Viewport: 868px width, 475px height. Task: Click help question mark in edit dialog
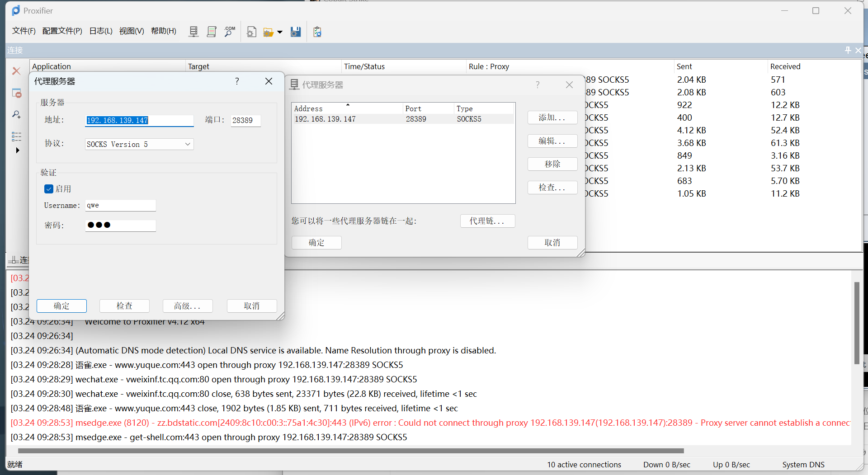tap(237, 81)
